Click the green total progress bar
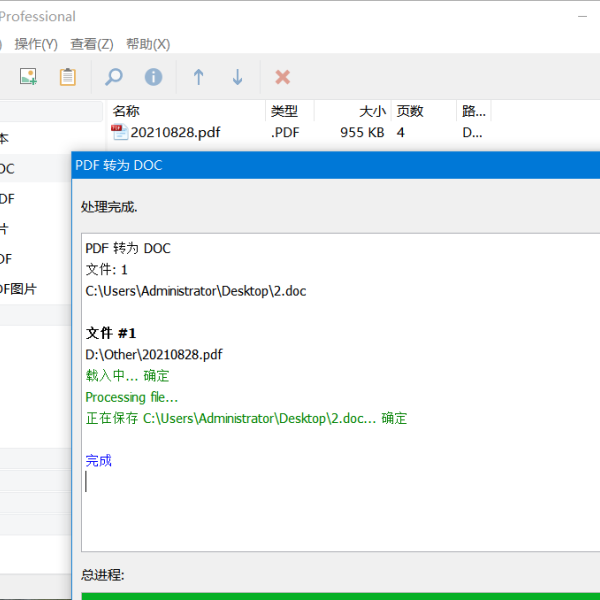The width and height of the screenshot is (600, 600). click(341, 596)
